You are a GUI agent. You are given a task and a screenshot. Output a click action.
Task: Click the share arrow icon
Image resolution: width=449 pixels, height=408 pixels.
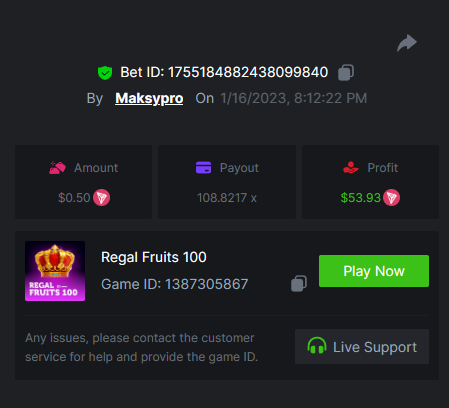(407, 43)
